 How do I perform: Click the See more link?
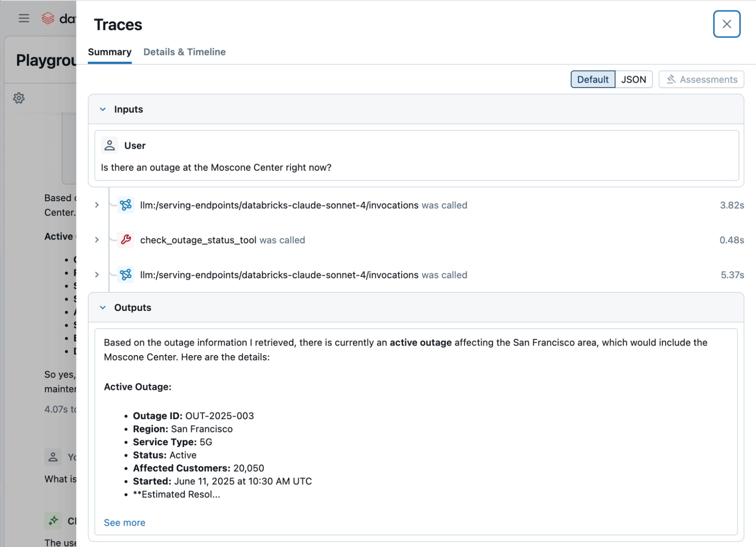pos(124,522)
